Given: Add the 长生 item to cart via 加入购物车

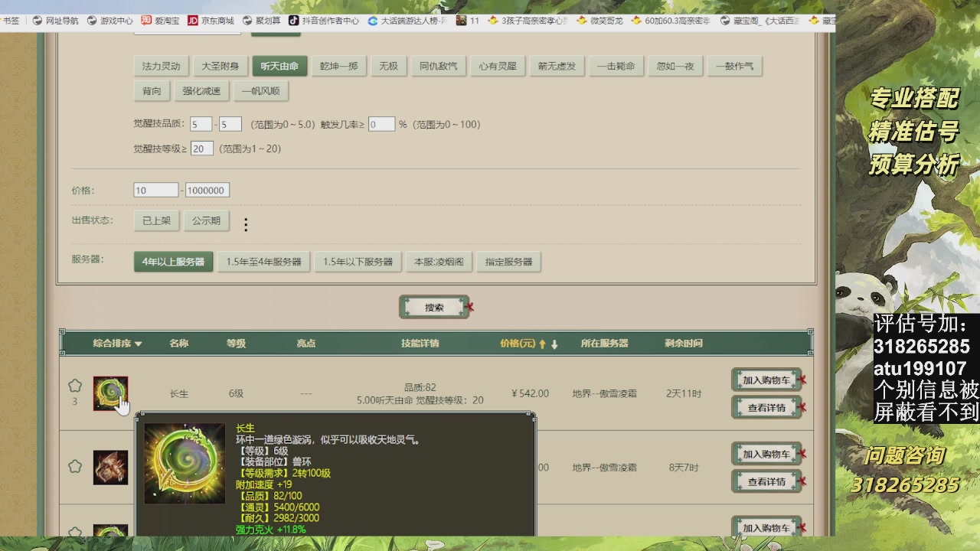Looking at the screenshot, I should [766, 379].
